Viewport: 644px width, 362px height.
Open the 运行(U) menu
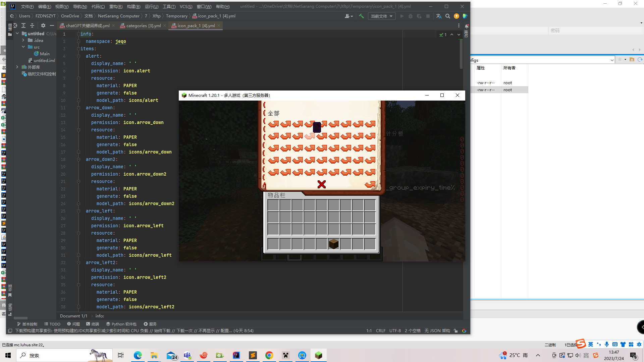[x=152, y=6]
